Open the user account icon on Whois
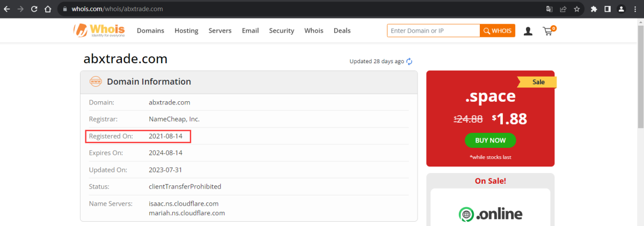644x226 pixels. coord(528,31)
